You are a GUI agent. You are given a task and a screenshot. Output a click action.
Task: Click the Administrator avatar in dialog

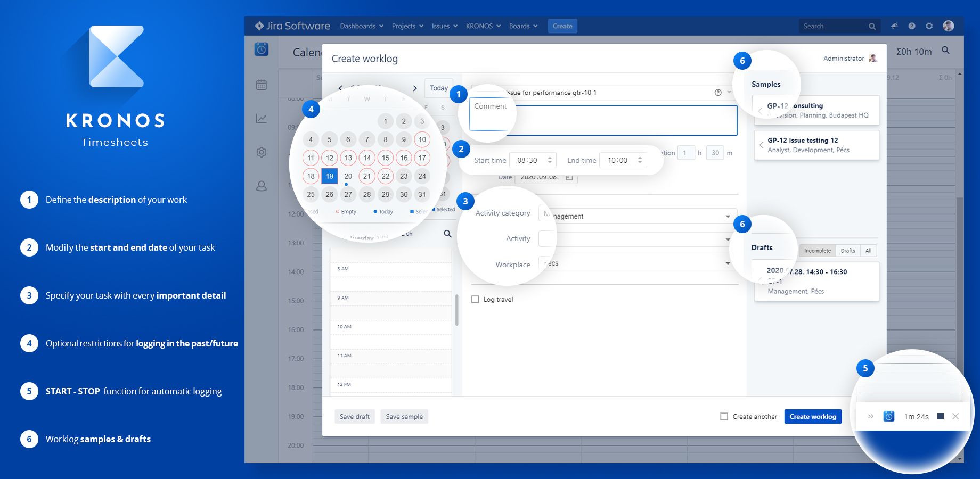click(873, 58)
